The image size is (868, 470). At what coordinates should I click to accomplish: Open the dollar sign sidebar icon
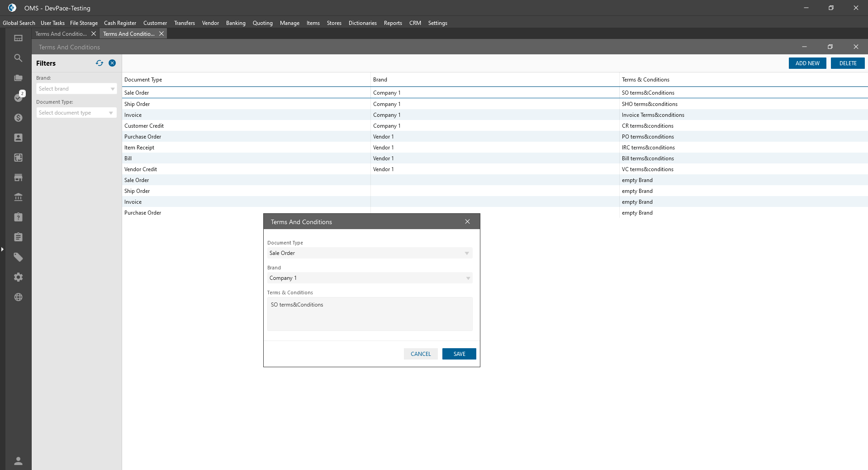pos(18,118)
